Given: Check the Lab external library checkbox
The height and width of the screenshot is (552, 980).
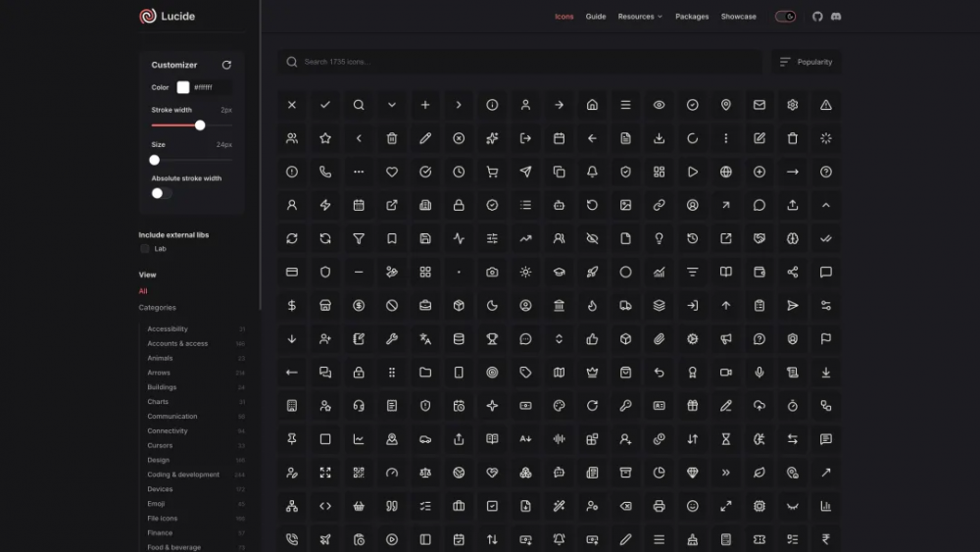Looking at the screenshot, I should [145, 249].
